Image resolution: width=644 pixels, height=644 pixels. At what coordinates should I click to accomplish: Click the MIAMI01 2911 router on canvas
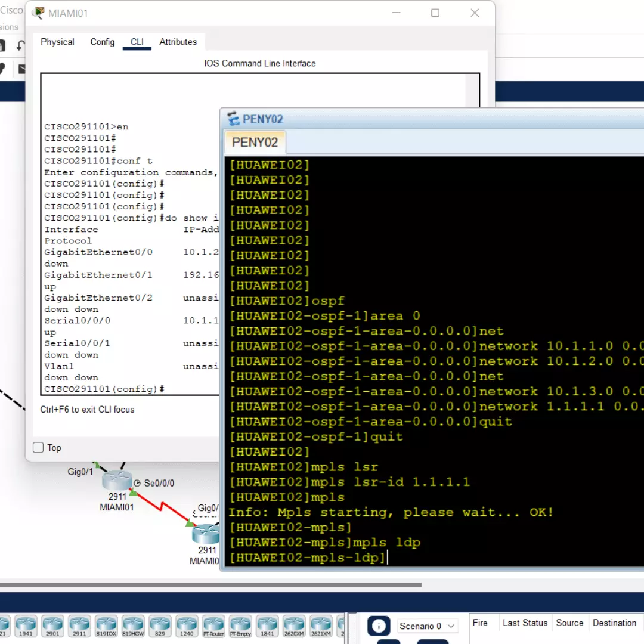pyautogui.click(x=116, y=481)
